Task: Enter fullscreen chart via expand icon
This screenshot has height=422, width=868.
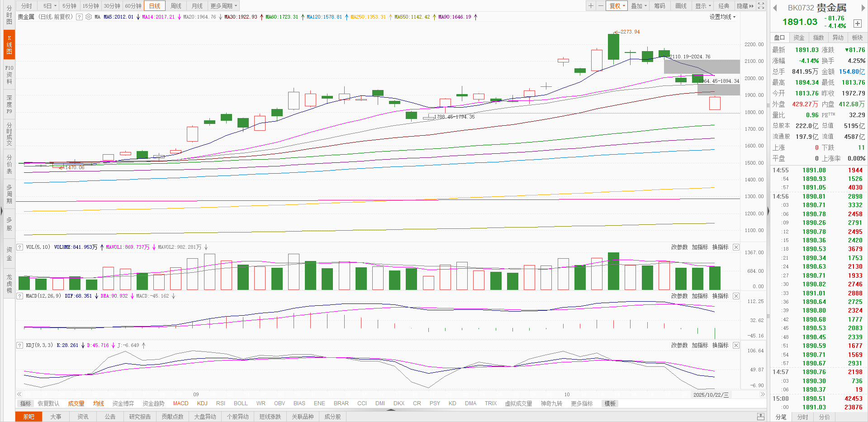Action: click(x=761, y=6)
